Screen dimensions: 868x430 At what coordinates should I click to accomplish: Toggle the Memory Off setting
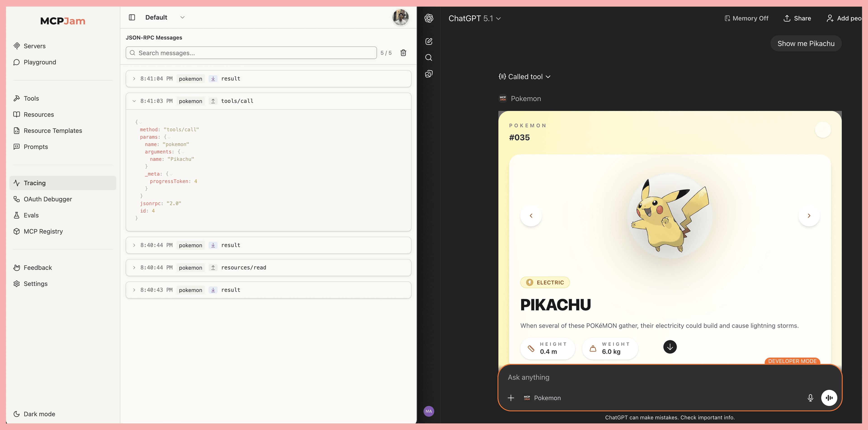[x=746, y=18]
